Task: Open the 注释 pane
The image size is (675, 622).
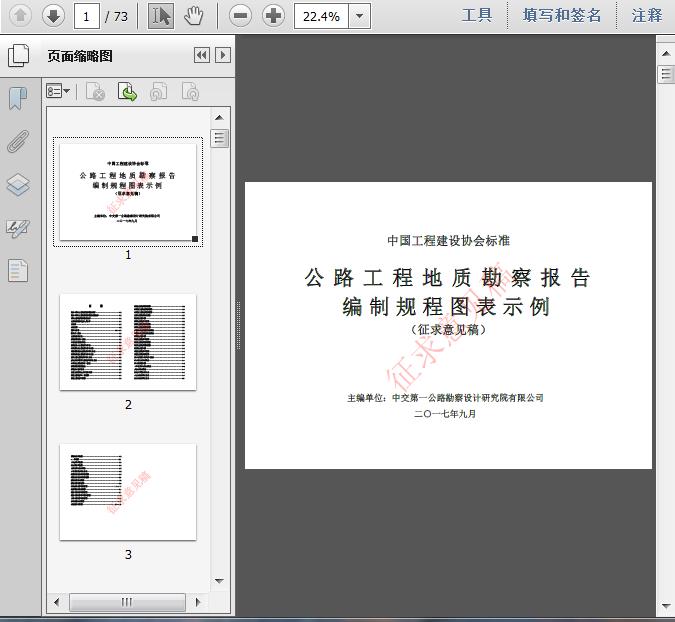Action: click(647, 15)
